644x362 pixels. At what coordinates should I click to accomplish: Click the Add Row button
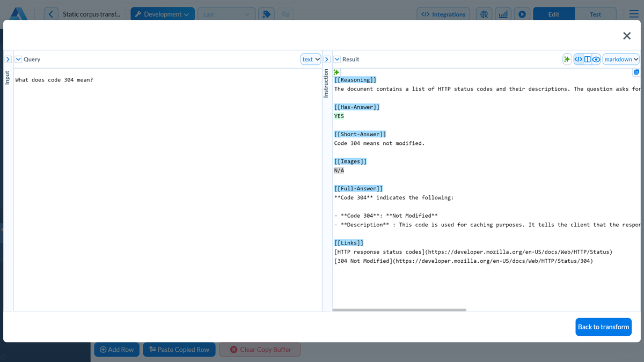[x=116, y=350]
